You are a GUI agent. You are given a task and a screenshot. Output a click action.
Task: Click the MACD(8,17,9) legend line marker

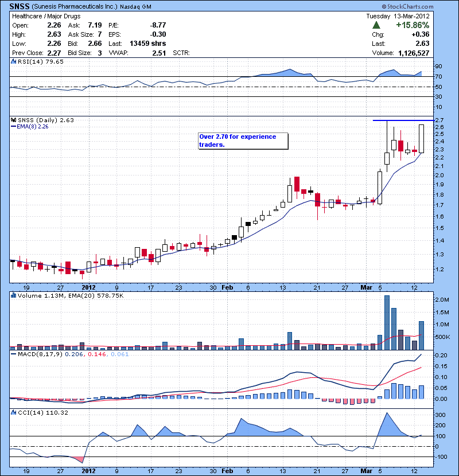click(14, 354)
